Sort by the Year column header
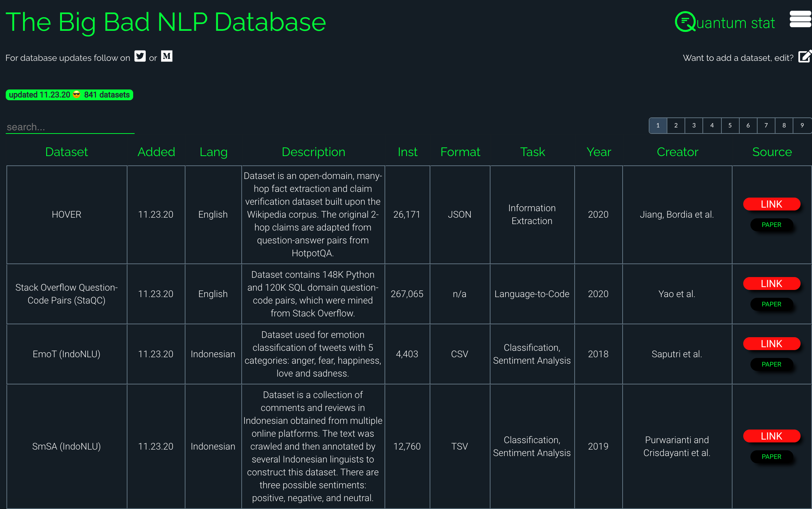 [599, 152]
